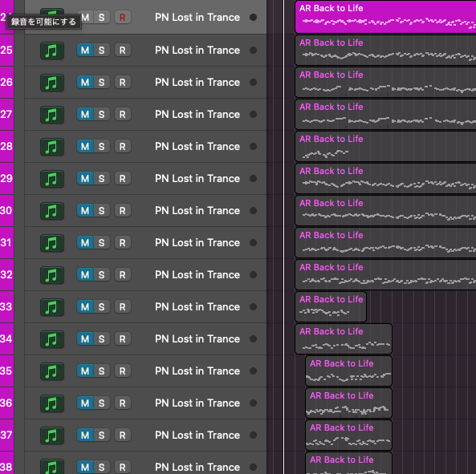Select the AR Back to Life region on track 35

[x=348, y=371]
